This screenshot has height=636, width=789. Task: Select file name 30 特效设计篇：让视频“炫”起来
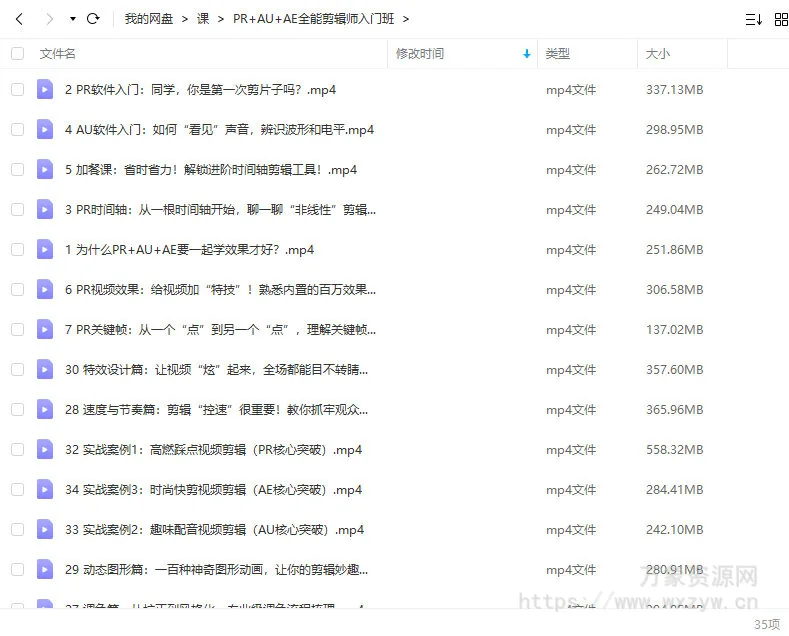(216, 370)
